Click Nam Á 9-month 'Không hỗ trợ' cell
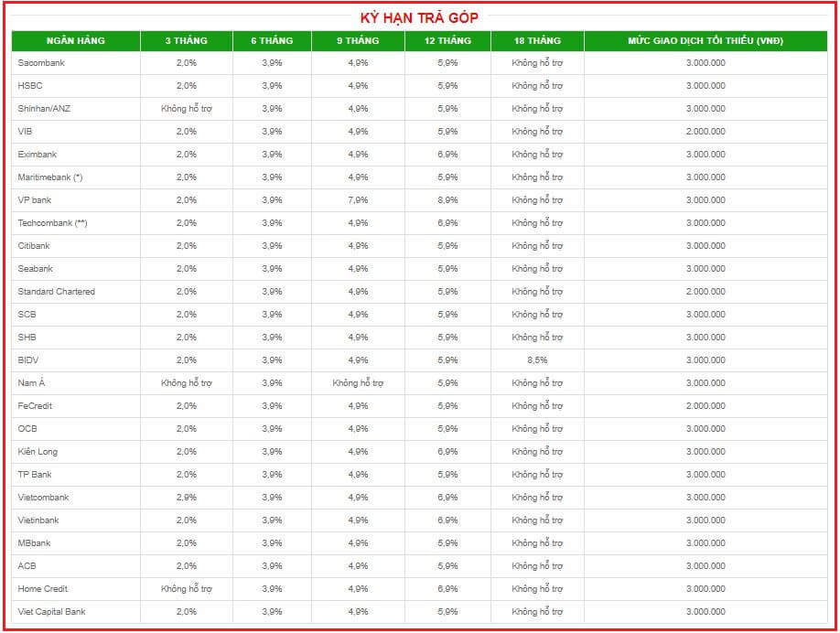Image resolution: width=840 pixels, height=633 pixels. pos(358,383)
